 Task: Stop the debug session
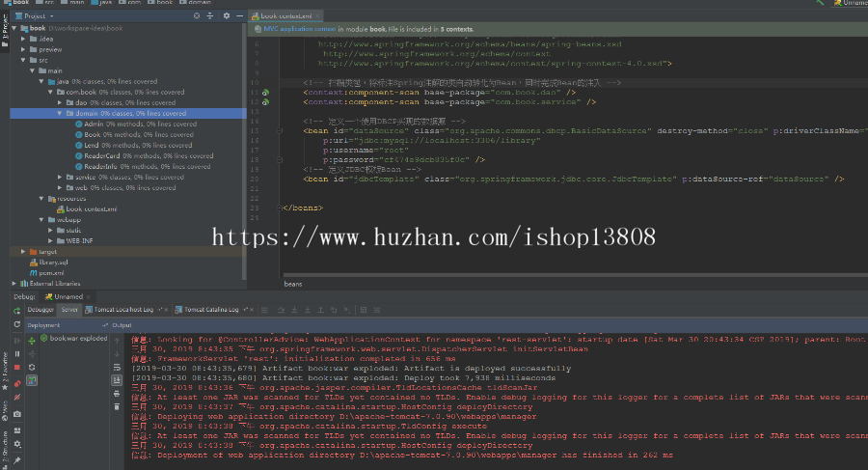17,368
